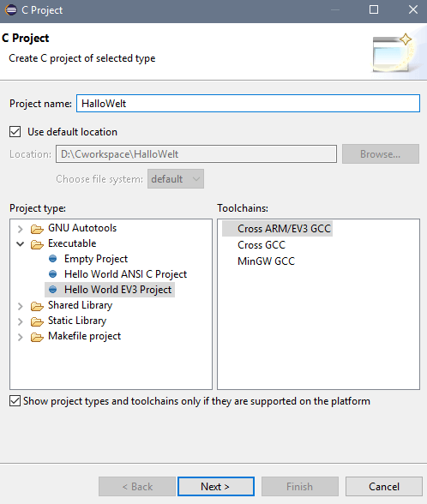Screen dimensions: 427x504
Task: Click the Makefile project folder icon
Action: click(37, 337)
